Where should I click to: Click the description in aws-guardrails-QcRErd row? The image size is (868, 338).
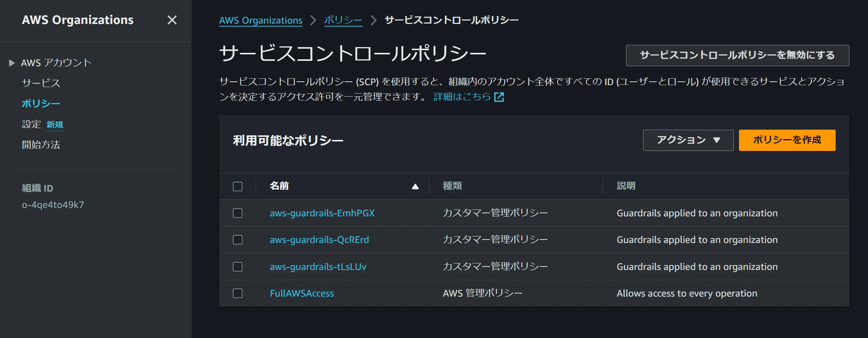pos(697,240)
